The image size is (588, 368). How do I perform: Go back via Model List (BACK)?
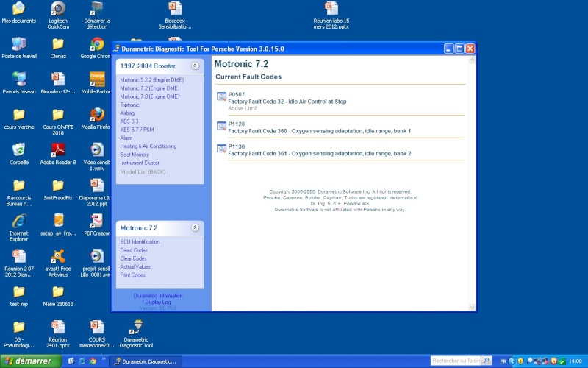pos(143,171)
